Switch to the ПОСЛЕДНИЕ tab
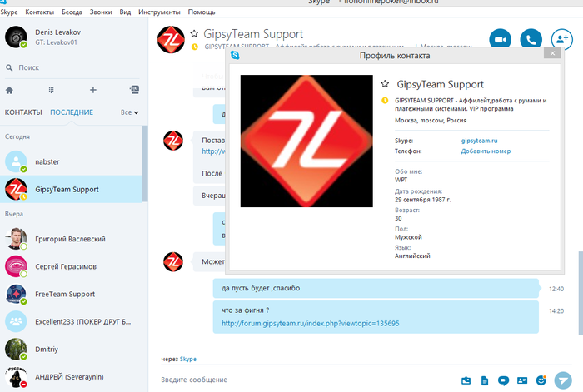Screen dimensions: 583x392 (x=72, y=112)
